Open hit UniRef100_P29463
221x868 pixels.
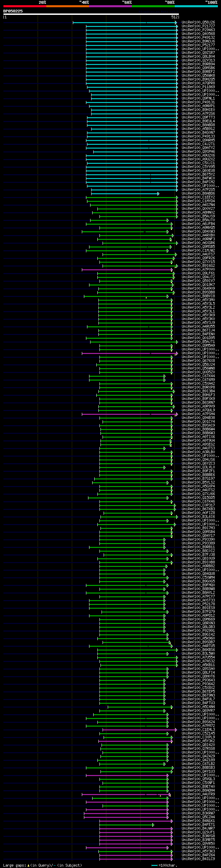(198, 30)
